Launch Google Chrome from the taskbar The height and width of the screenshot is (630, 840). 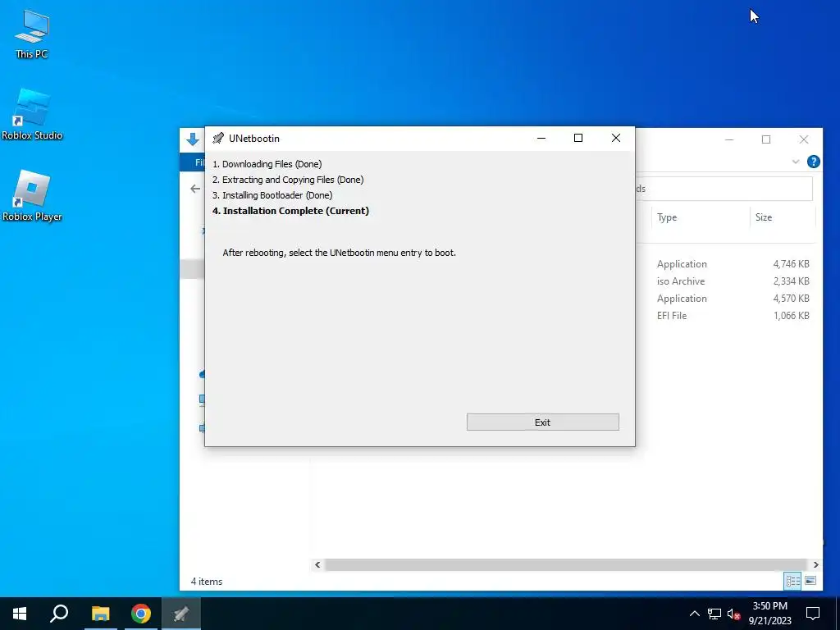pyautogui.click(x=141, y=614)
